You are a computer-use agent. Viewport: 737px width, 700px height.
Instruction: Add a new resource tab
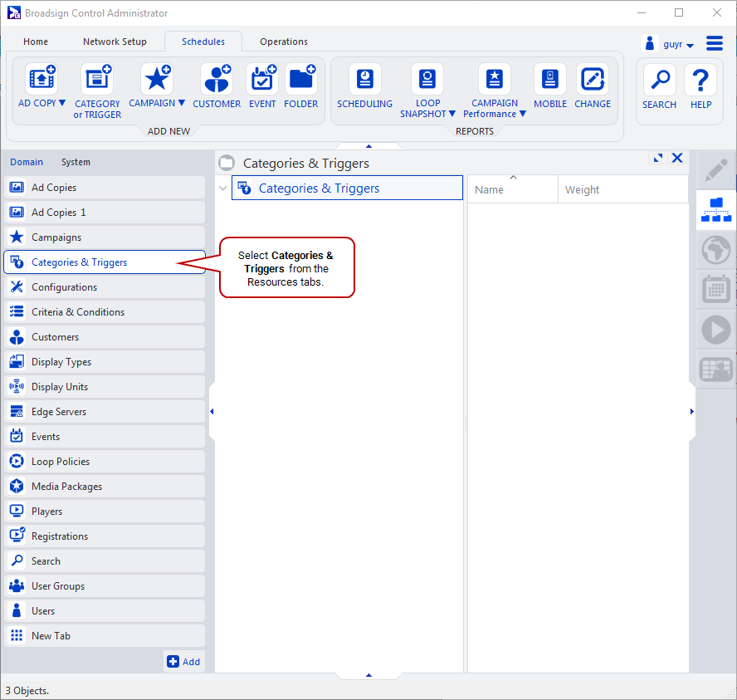point(183,662)
